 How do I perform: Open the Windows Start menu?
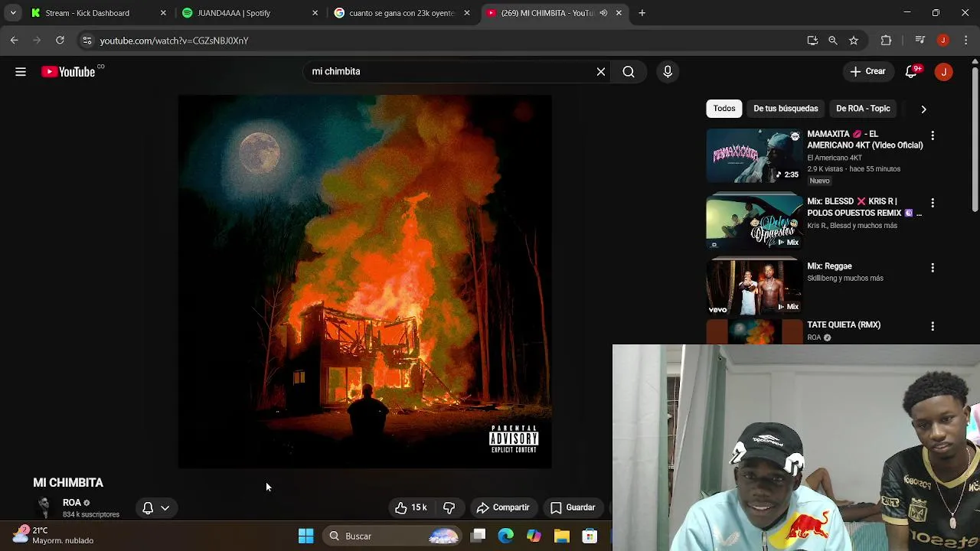click(x=305, y=536)
